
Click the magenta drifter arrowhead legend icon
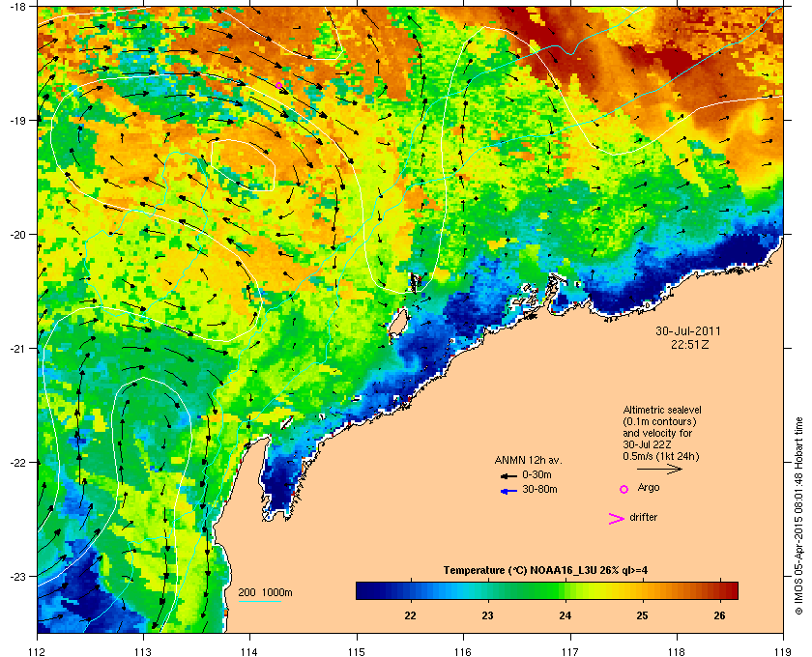617,519
